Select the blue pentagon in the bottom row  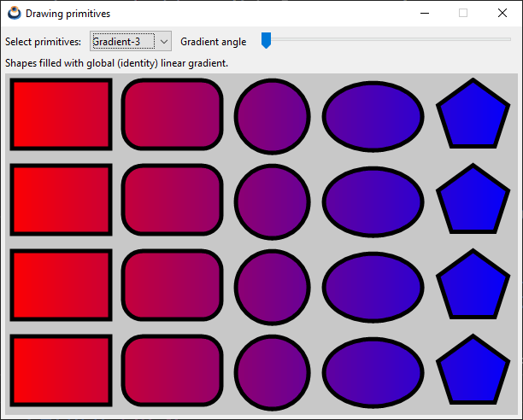[470, 372]
